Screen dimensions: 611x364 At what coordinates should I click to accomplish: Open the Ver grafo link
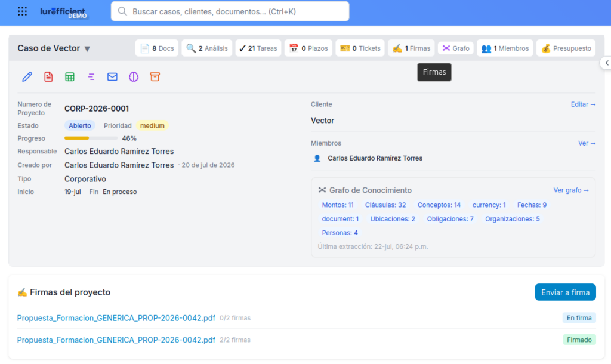[571, 190]
